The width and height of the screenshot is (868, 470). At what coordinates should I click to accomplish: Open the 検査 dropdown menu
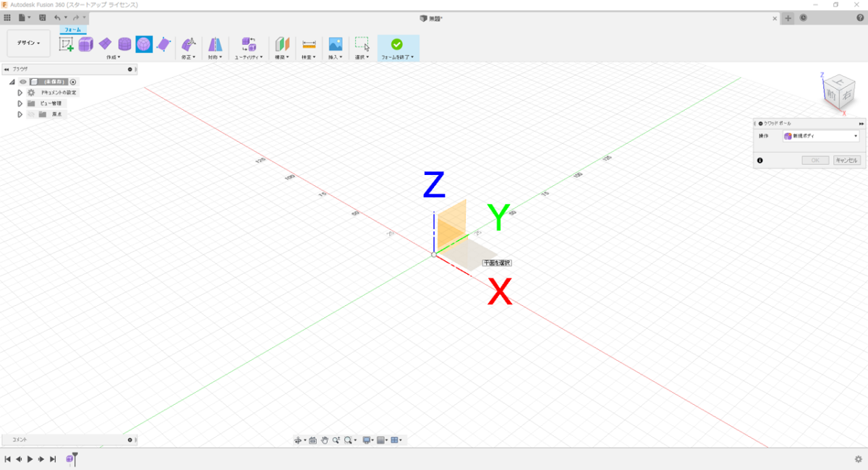[x=309, y=57]
